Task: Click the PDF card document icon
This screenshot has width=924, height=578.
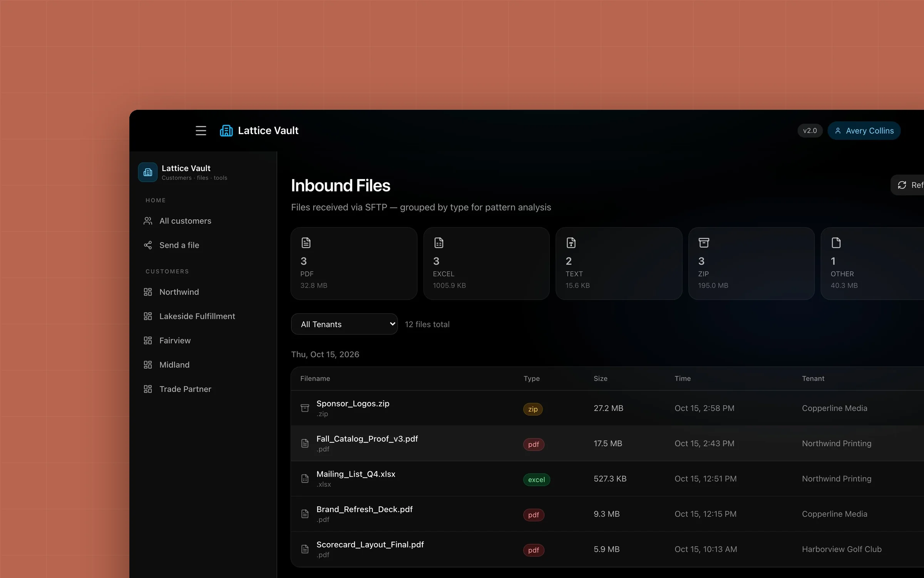Action: coord(306,243)
